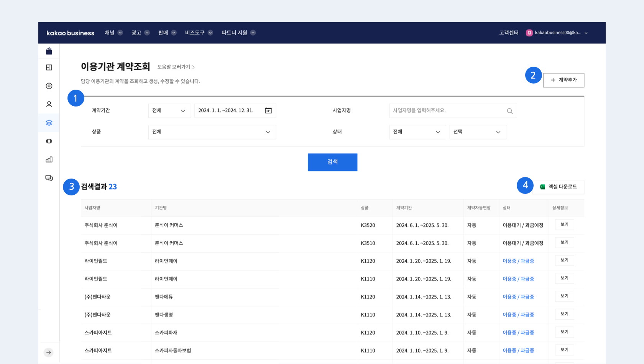
Task: Click the 사업자명 search input field
Action: [x=447, y=110]
